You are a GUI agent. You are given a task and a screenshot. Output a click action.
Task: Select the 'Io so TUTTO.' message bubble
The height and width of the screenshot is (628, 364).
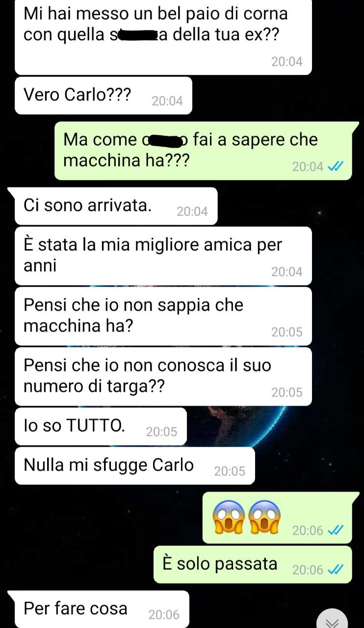[101, 426]
